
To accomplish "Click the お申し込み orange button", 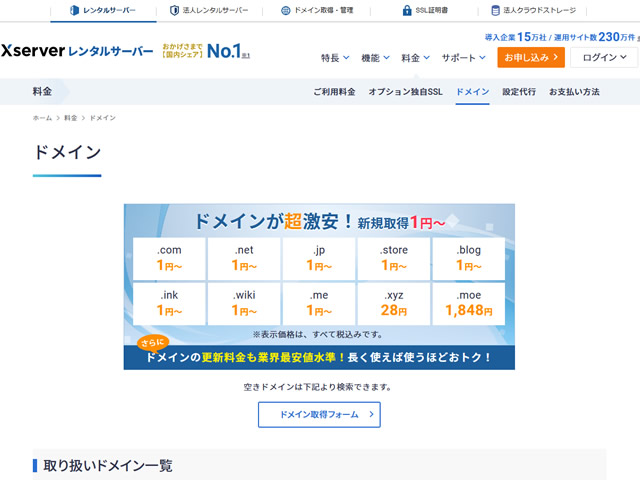I will pyautogui.click(x=531, y=57).
